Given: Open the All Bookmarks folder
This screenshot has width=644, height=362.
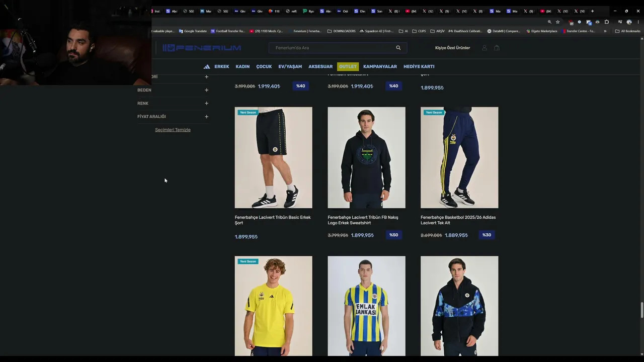Looking at the screenshot, I should [x=627, y=31].
